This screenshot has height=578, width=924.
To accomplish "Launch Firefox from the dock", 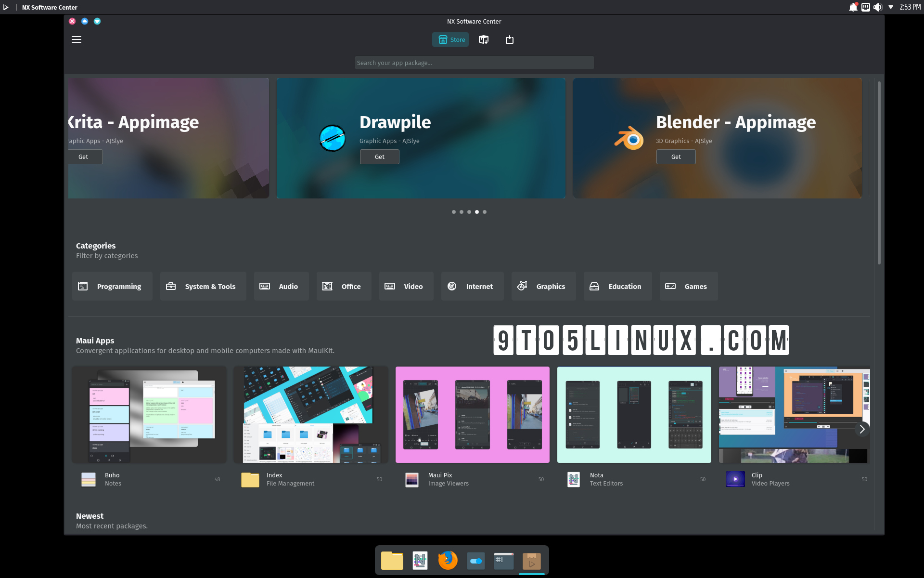I will (x=448, y=560).
